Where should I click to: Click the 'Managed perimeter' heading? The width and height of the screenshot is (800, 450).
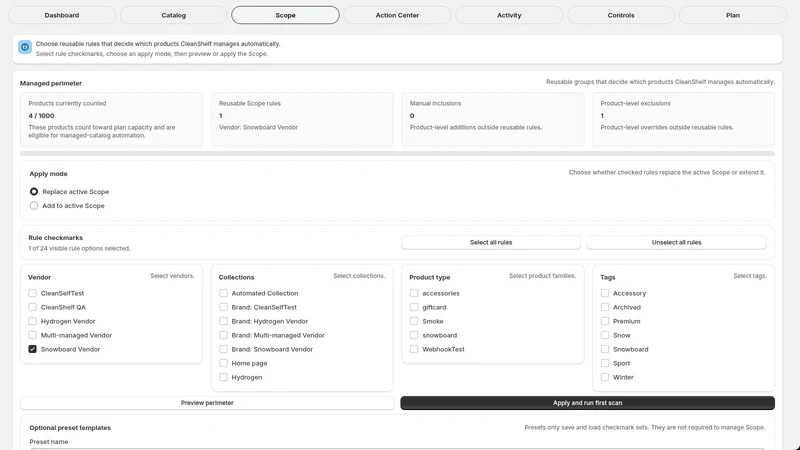[51, 83]
